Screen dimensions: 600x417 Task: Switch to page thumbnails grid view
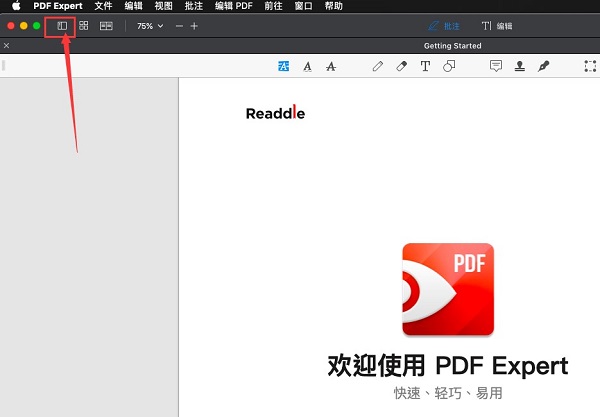coord(83,26)
